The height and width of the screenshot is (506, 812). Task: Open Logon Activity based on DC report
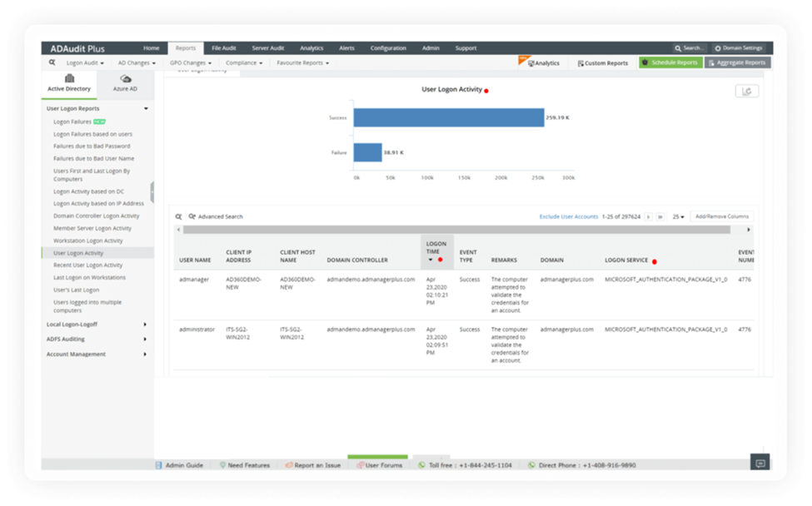tap(88, 191)
